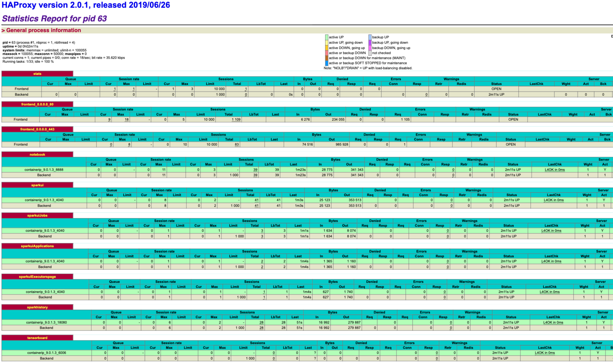Click the Frontend row label in stats table
This screenshot has height=364, width=613.
pos(21,89)
